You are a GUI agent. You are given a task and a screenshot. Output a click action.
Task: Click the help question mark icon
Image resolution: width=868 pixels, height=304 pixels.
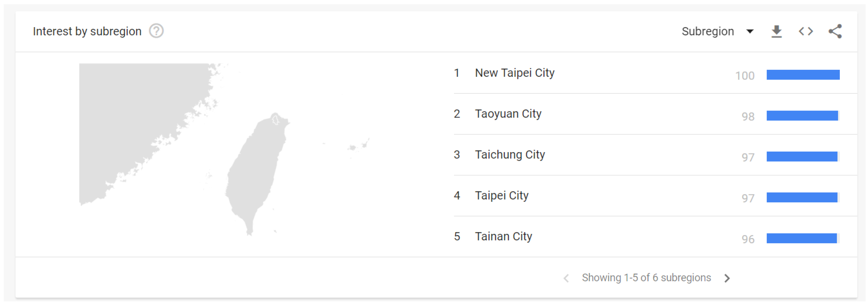pyautogui.click(x=156, y=31)
